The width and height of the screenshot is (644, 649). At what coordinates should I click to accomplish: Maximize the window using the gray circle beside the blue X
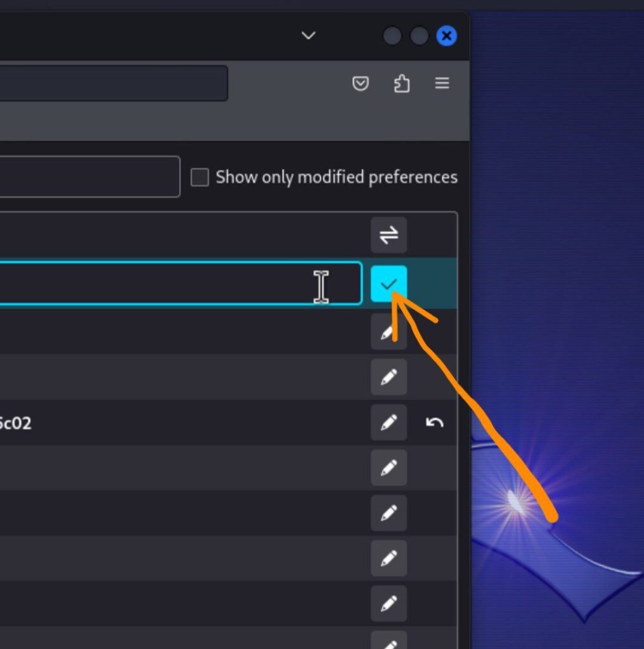click(419, 36)
